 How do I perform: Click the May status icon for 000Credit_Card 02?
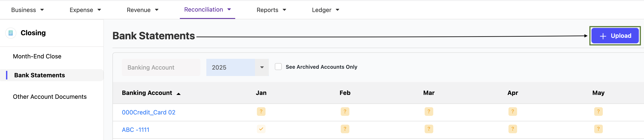(598, 111)
